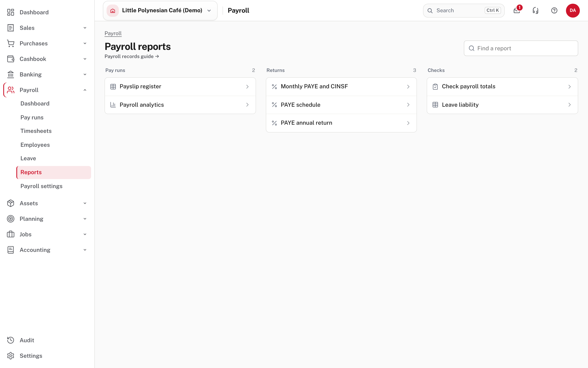Open the notifications inbox icon

(x=517, y=10)
